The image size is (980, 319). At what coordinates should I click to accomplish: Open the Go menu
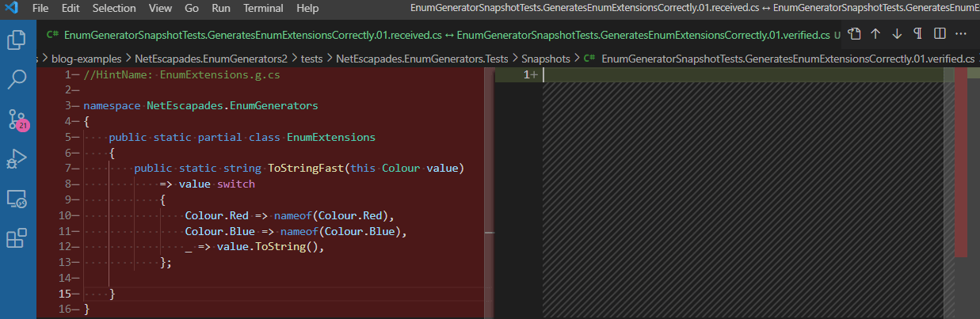coord(192,9)
